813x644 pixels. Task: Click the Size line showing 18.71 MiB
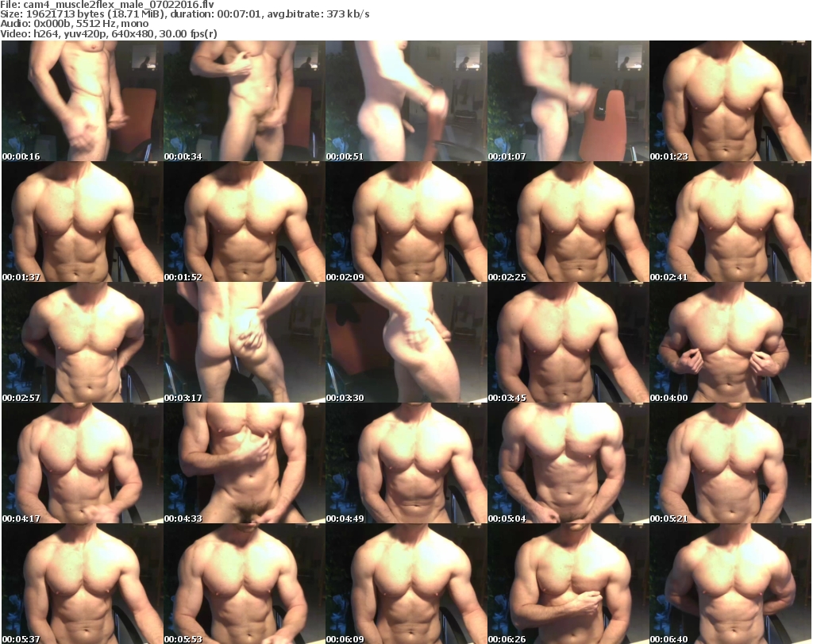[184, 14]
